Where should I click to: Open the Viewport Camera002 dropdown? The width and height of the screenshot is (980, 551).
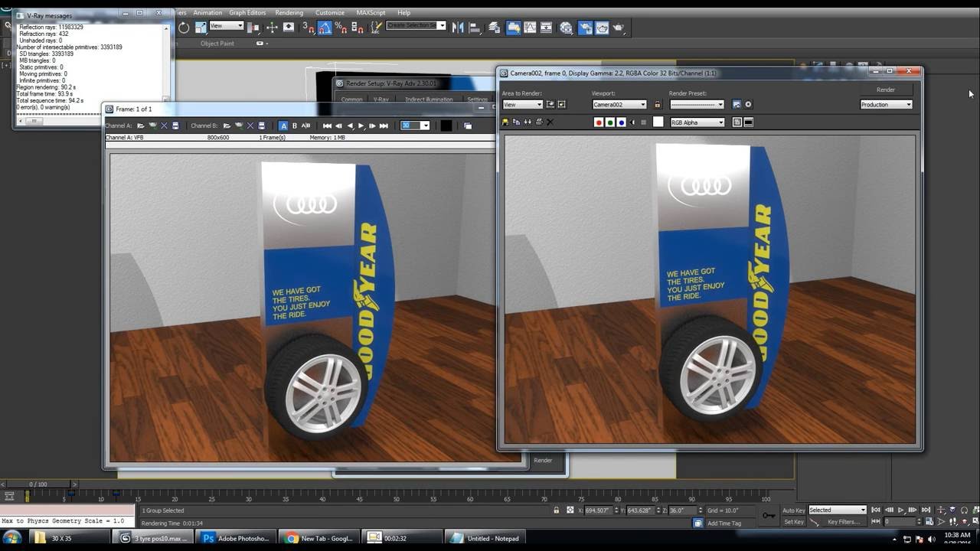pos(619,104)
